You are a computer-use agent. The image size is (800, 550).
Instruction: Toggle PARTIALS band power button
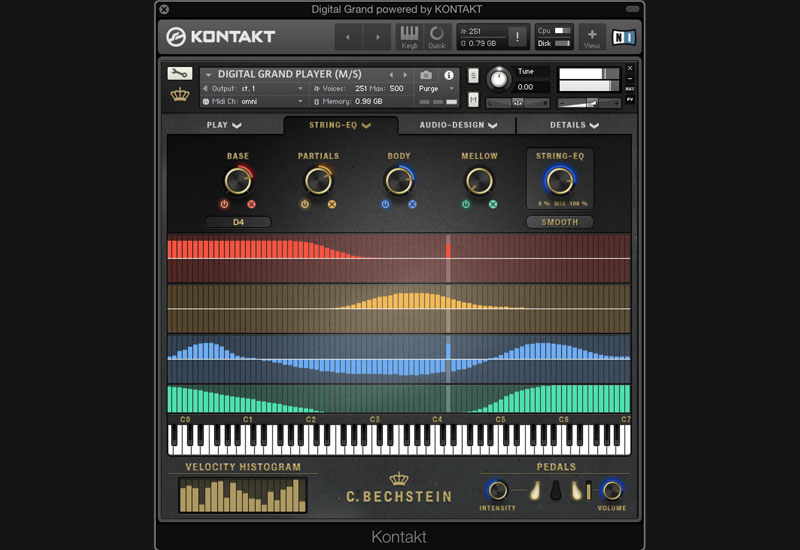[305, 204]
